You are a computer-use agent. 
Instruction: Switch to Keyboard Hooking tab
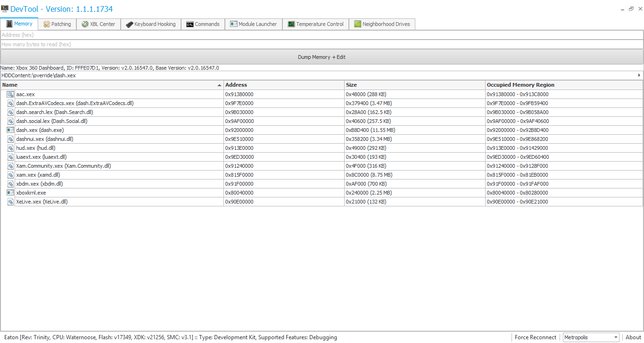tap(151, 24)
